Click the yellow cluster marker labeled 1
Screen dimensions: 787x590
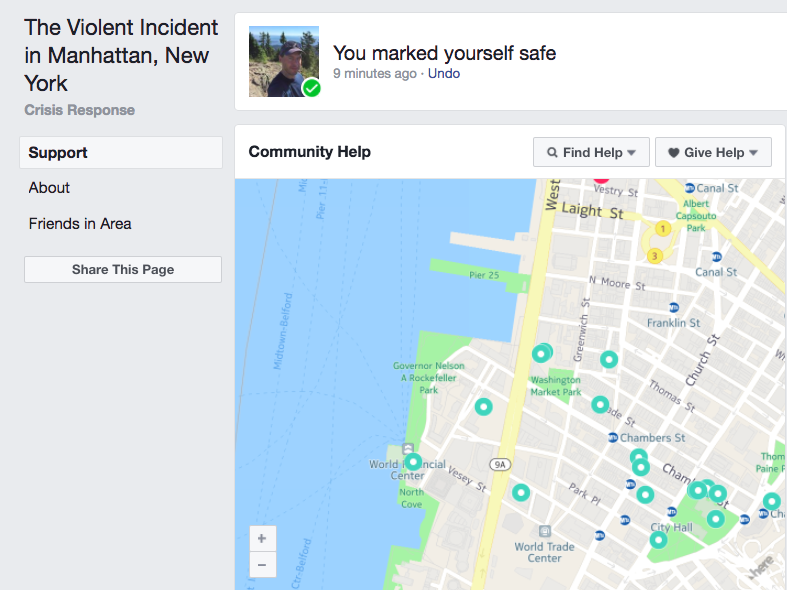pos(661,229)
